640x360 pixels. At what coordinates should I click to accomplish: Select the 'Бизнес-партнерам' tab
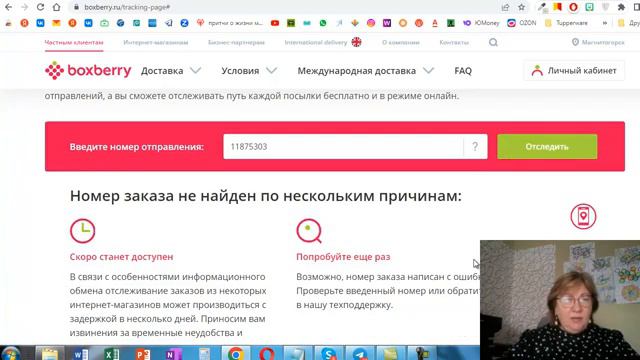pyautogui.click(x=236, y=42)
